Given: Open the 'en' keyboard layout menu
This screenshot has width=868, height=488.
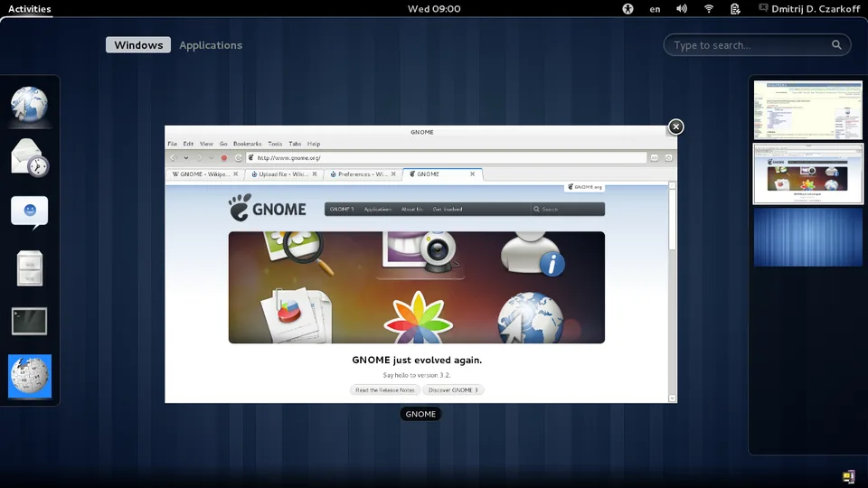Looking at the screenshot, I should [655, 9].
